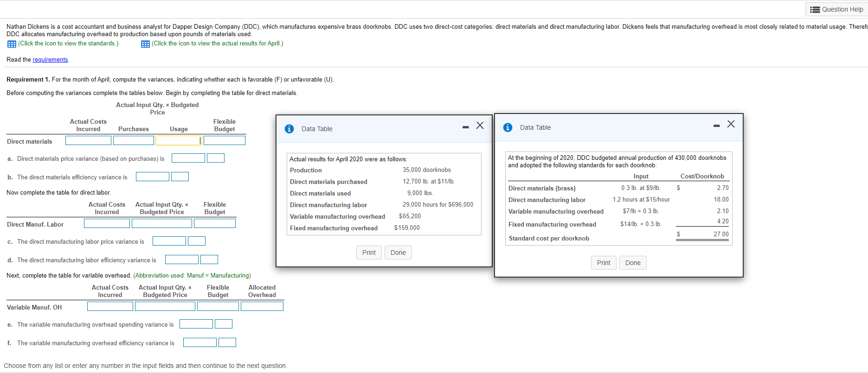
Task: Click Direct Manuf. Labor Flexible Budget field
Action: (215, 223)
